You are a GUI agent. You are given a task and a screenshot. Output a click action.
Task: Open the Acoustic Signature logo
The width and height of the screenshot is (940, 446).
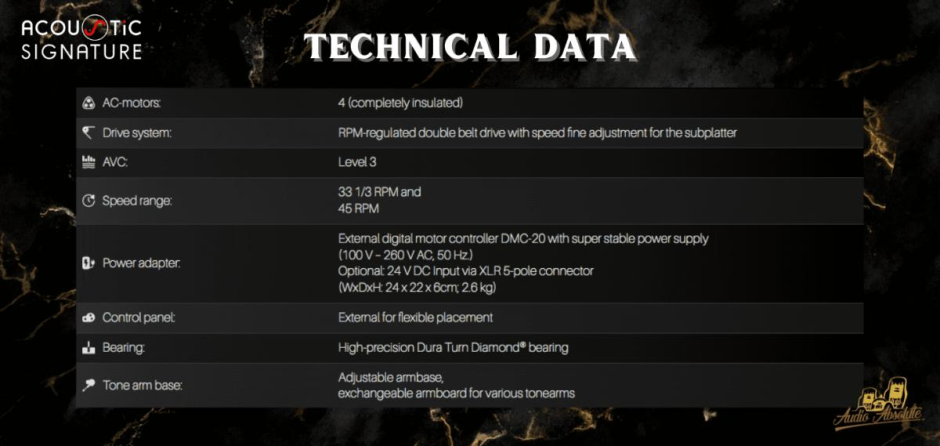point(82,39)
